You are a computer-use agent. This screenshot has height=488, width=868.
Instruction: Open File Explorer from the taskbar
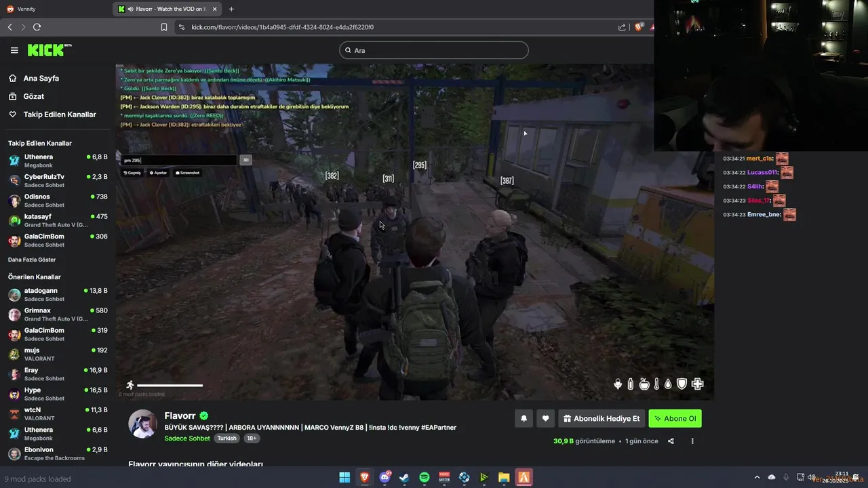[504, 477]
